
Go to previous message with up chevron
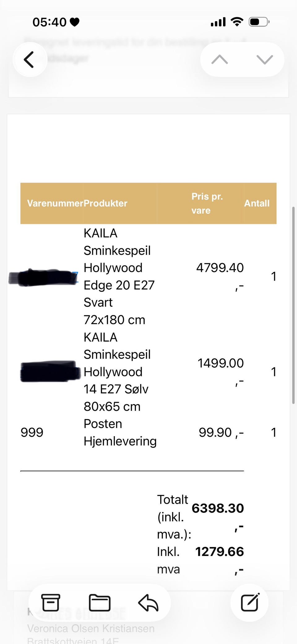[220, 59]
